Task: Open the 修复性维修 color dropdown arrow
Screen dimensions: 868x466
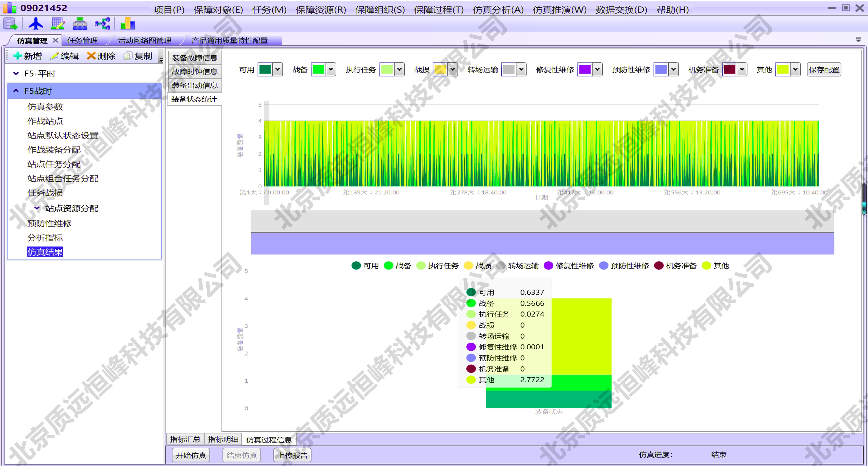Action: (x=597, y=70)
